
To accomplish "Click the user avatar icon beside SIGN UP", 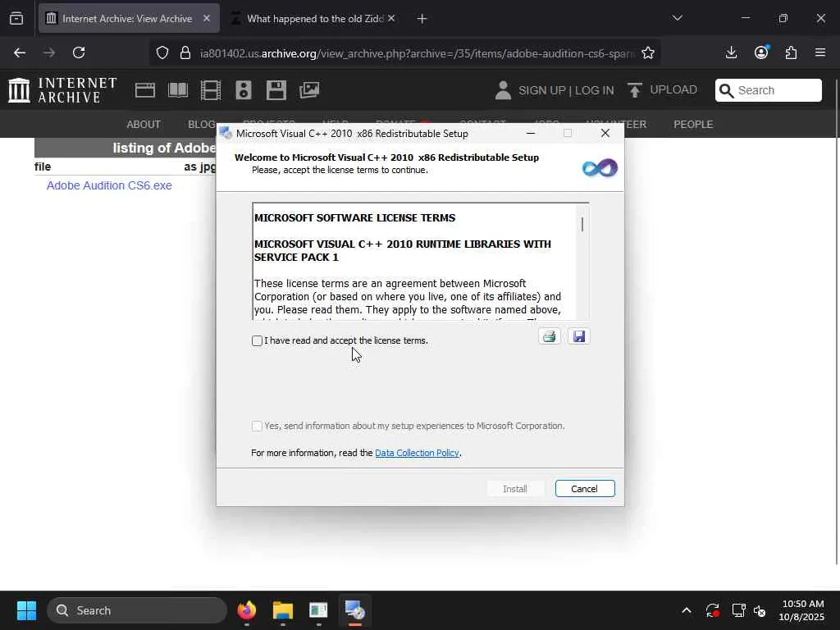I will pos(503,90).
